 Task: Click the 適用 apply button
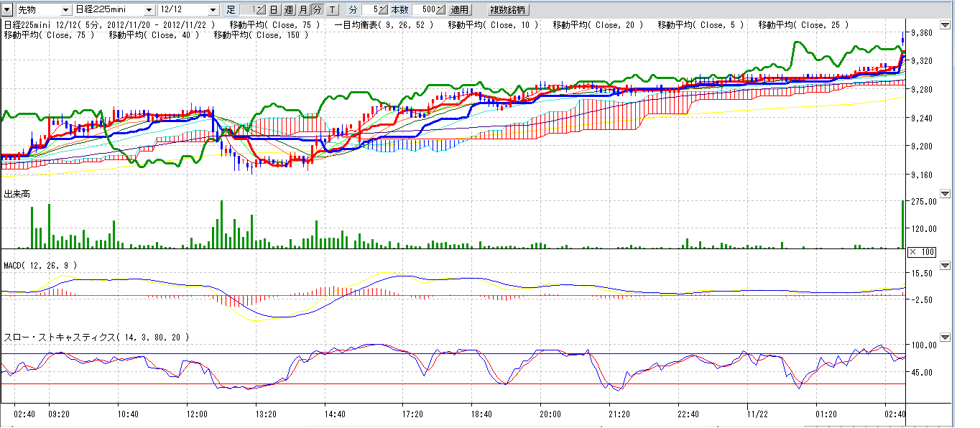pyautogui.click(x=460, y=10)
